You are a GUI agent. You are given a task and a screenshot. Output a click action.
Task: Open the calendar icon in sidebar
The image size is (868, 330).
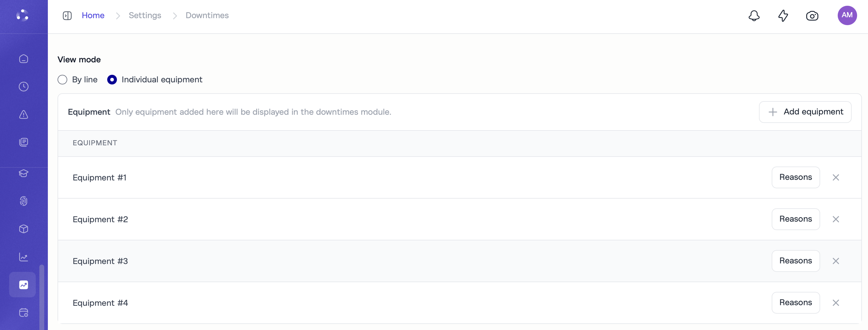coord(24,313)
